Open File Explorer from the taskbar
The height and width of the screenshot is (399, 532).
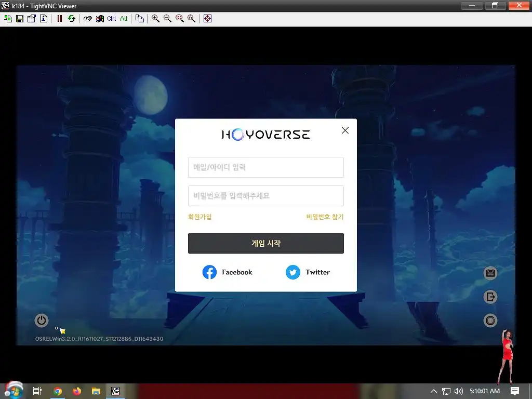[96, 391]
